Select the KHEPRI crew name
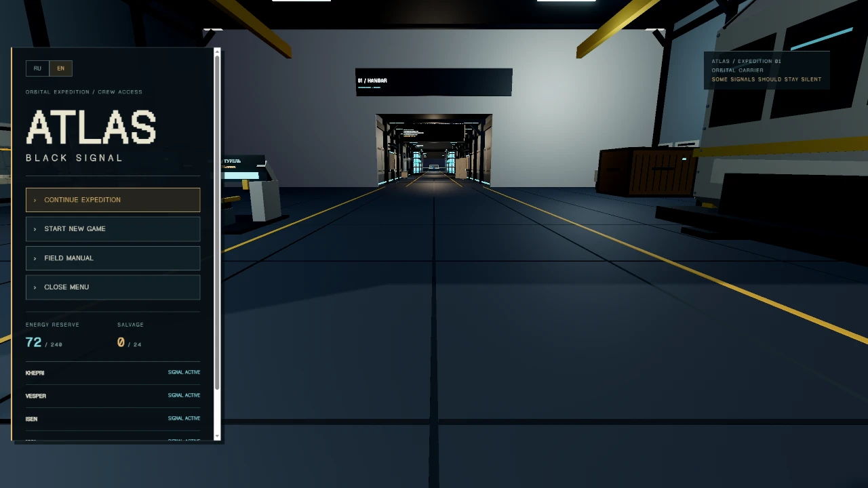Viewport: 868px width, 488px height. pyautogui.click(x=35, y=373)
